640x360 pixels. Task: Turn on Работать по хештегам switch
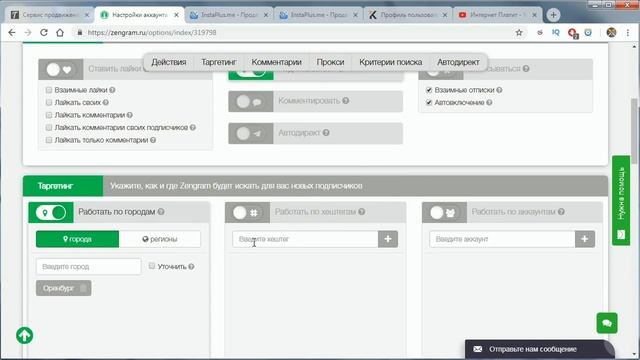(x=247, y=213)
